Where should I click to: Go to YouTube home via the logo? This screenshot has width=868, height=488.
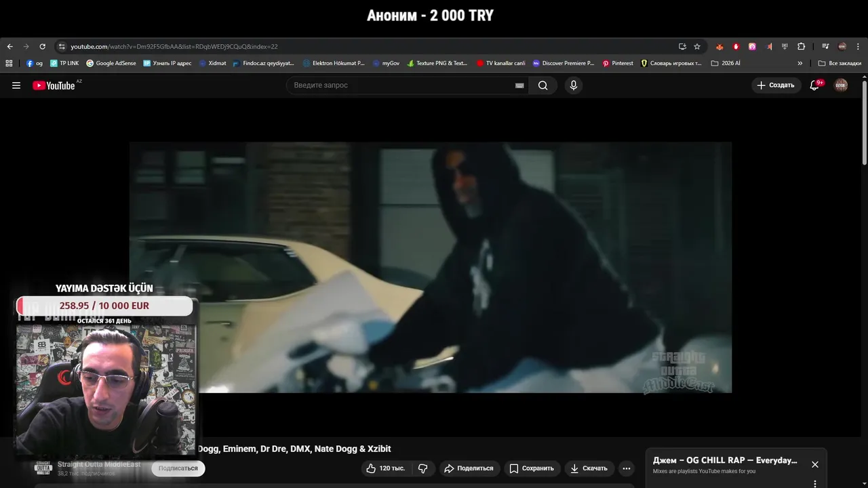(x=54, y=85)
